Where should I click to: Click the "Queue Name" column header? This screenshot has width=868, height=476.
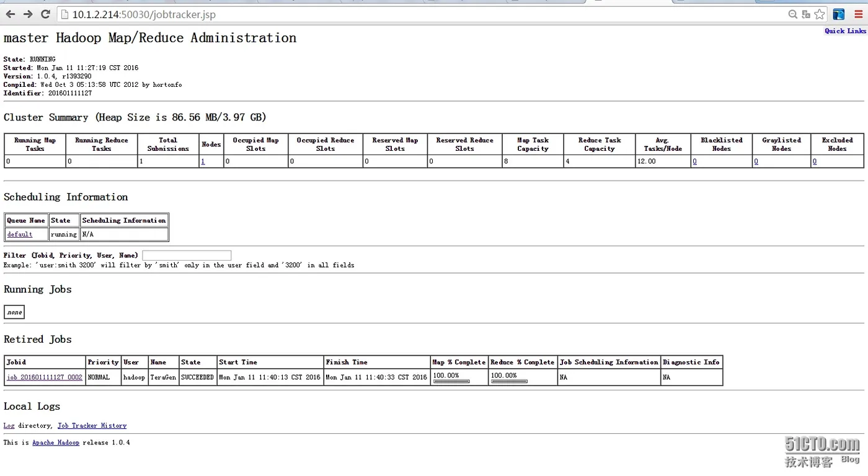point(27,220)
